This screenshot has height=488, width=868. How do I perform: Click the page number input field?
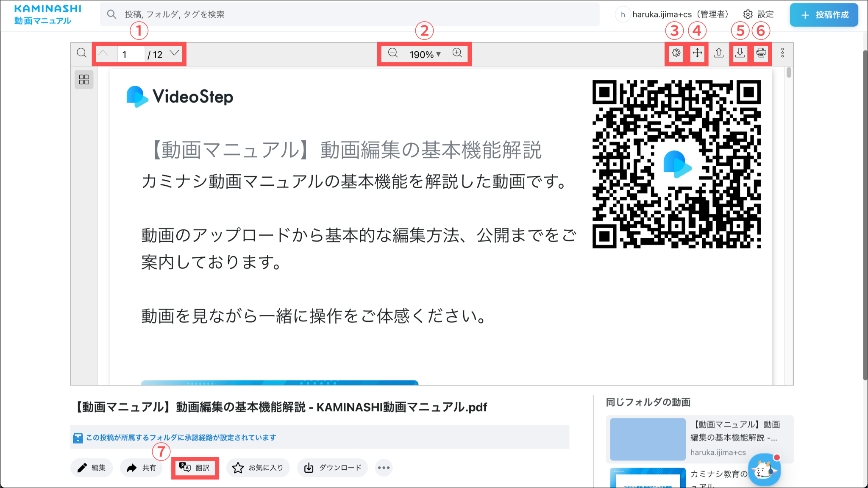tap(131, 54)
